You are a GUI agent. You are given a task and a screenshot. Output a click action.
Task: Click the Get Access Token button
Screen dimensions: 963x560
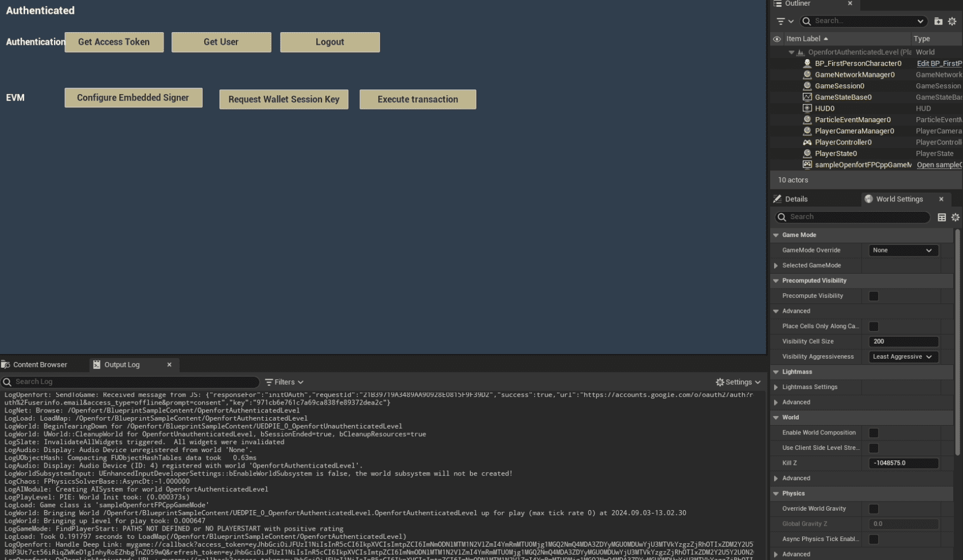coord(114,42)
